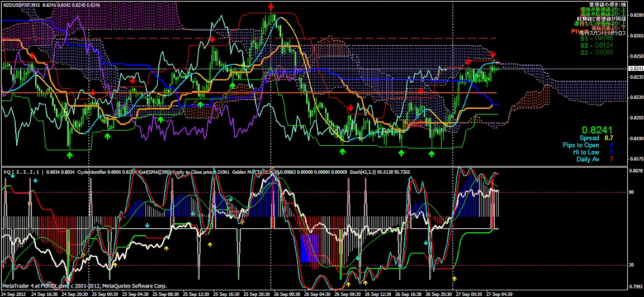The image size is (644, 297).
Task: Click the 80 level on the oscillator scale
Action: click(x=632, y=193)
